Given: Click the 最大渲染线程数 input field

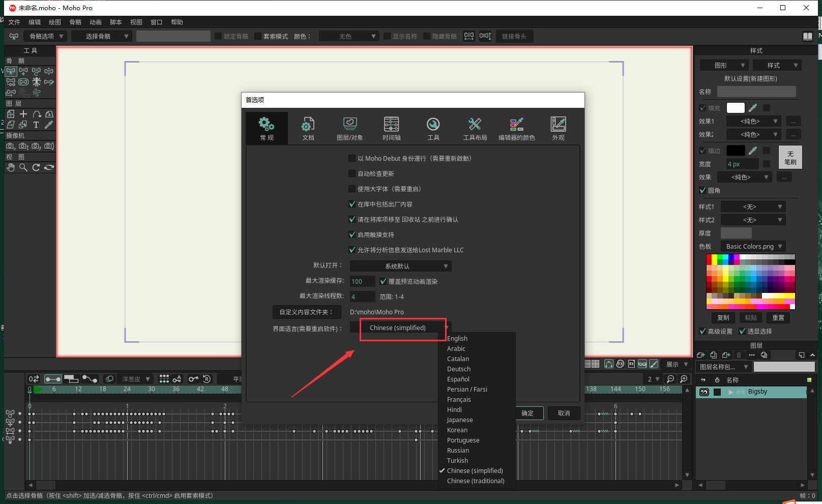Looking at the screenshot, I should point(362,297).
